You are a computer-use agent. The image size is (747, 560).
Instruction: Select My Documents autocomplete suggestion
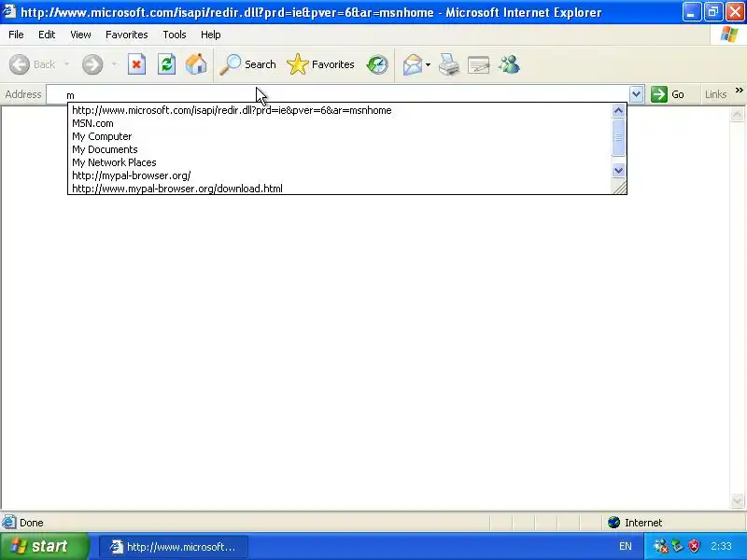(x=339, y=149)
